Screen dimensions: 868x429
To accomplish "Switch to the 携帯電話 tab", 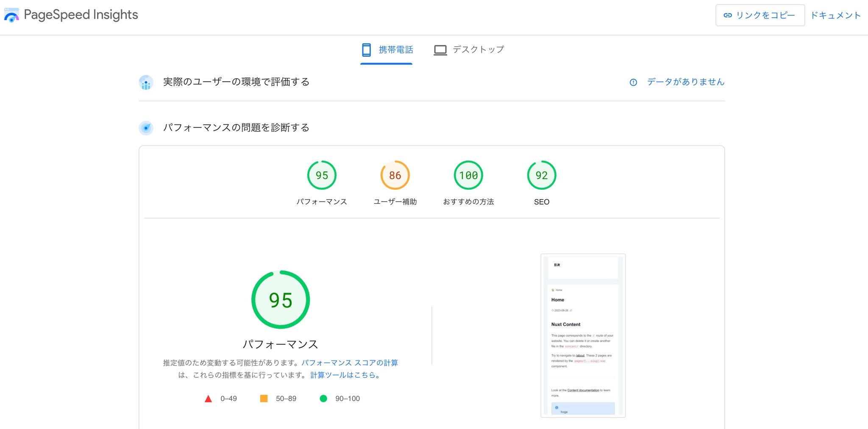I will 387,50.
